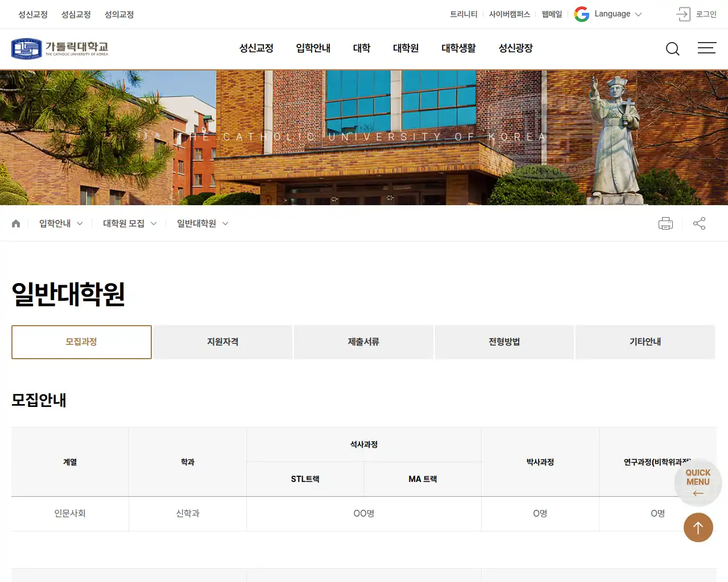This screenshot has width=728, height=582.
Task: Open the 트리니티 link
Action: coord(464,14)
